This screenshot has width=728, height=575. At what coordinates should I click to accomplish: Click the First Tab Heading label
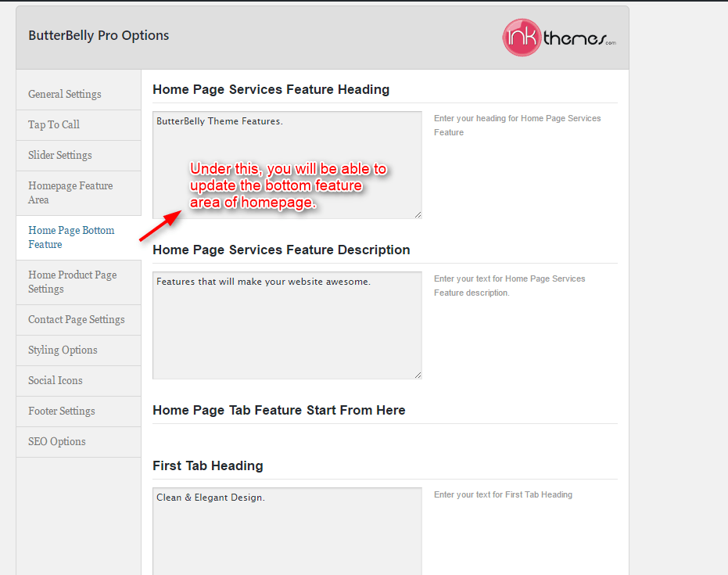click(x=208, y=465)
